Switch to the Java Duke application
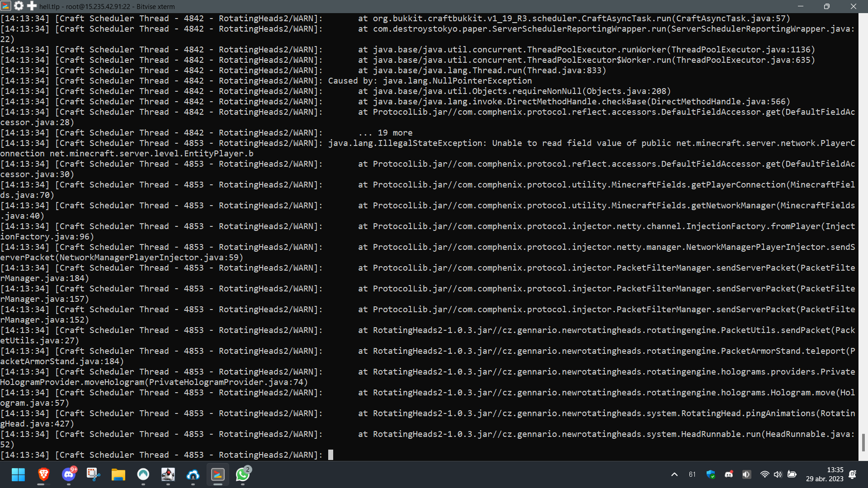The height and width of the screenshot is (488, 868). [168, 474]
